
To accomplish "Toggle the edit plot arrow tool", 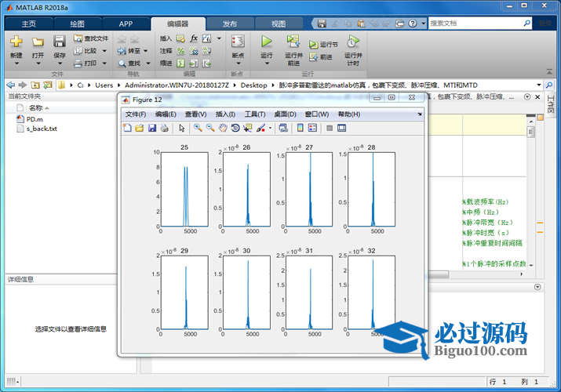I will point(181,128).
